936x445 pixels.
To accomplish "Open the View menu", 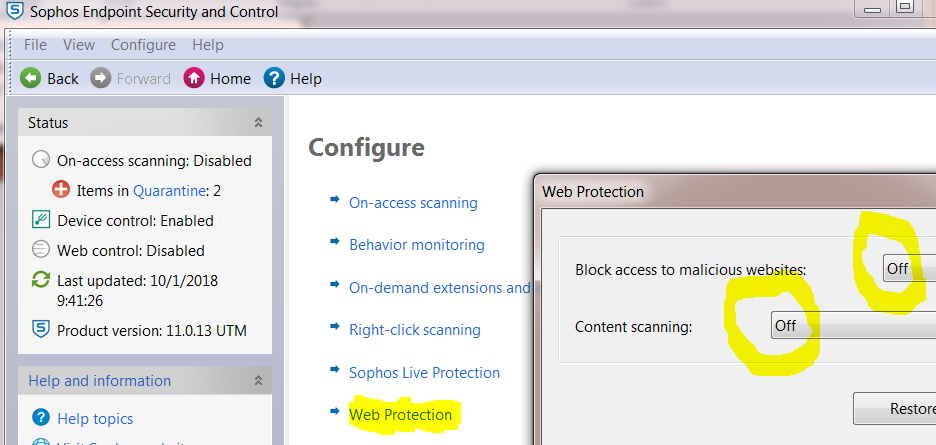I will [x=79, y=45].
